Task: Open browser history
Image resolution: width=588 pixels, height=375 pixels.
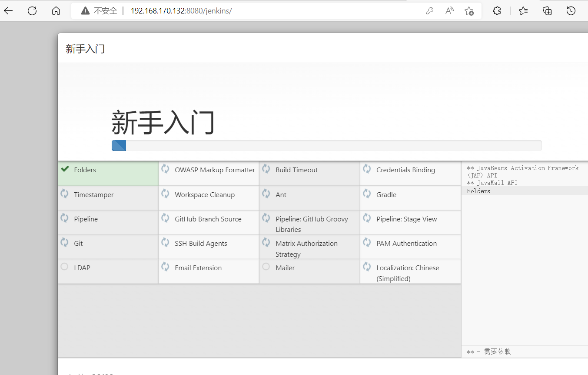Action: pyautogui.click(x=571, y=11)
